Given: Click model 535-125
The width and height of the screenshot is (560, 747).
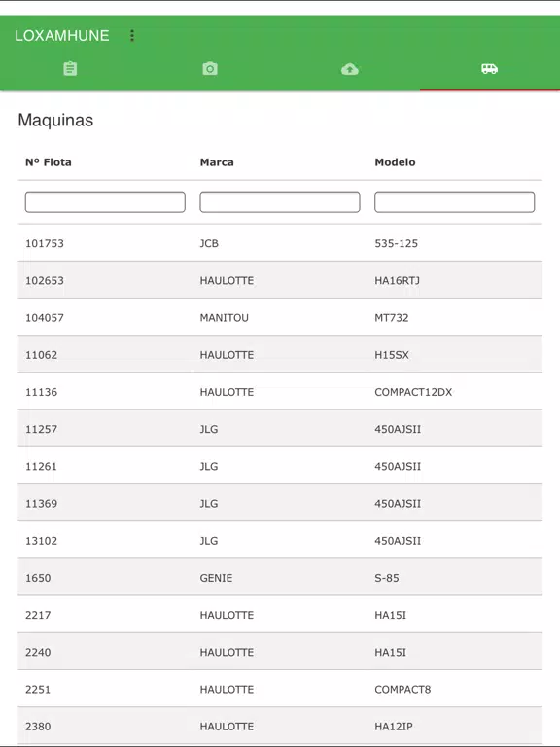Looking at the screenshot, I should point(397,243).
